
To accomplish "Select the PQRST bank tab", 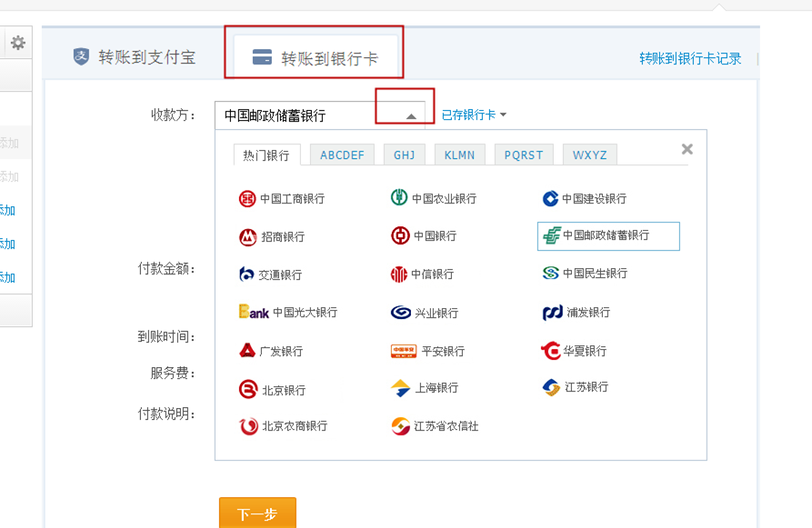I will tap(524, 154).
